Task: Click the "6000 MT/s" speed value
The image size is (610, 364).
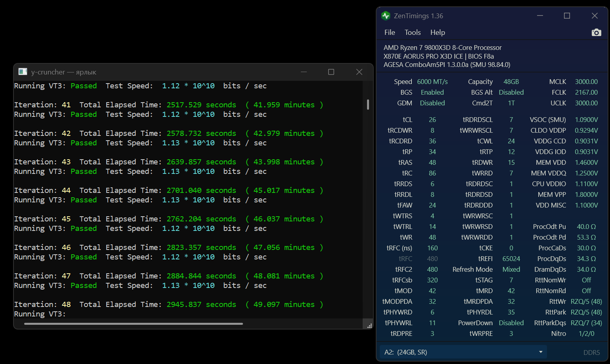Action: (432, 82)
